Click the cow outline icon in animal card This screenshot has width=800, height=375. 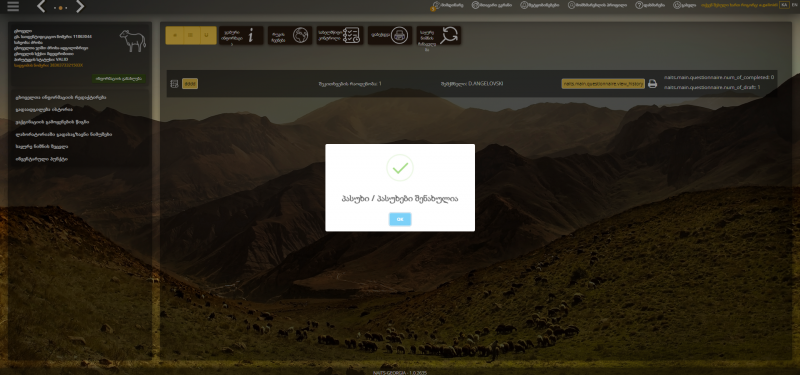click(x=133, y=40)
